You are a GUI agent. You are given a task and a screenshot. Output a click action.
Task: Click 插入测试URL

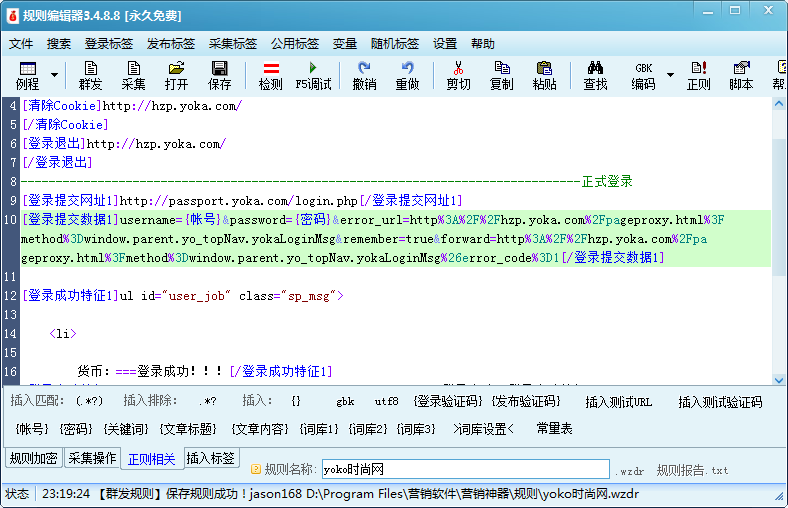[618, 402]
